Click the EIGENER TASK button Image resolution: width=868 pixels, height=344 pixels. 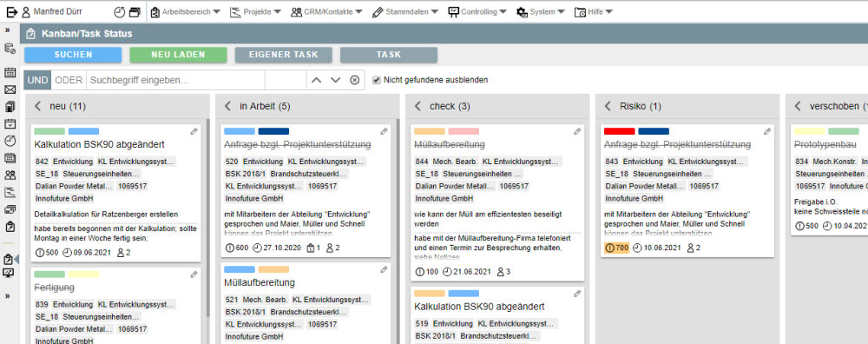tap(284, 55)
